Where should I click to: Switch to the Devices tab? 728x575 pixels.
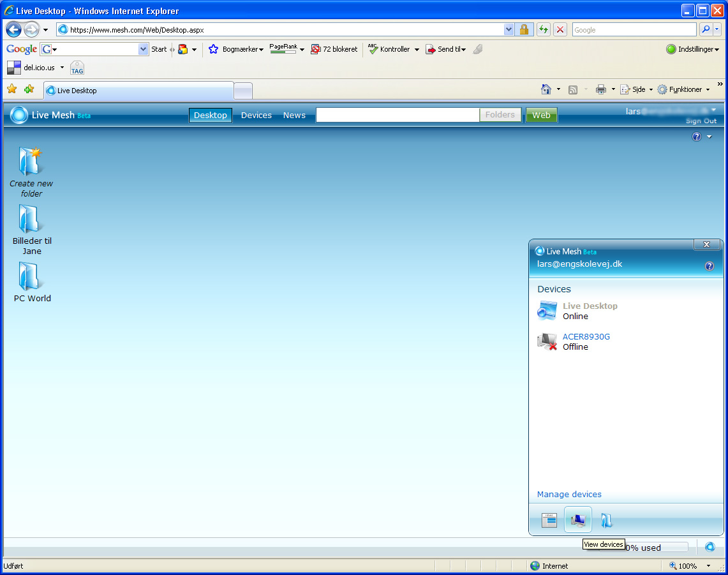256,115
